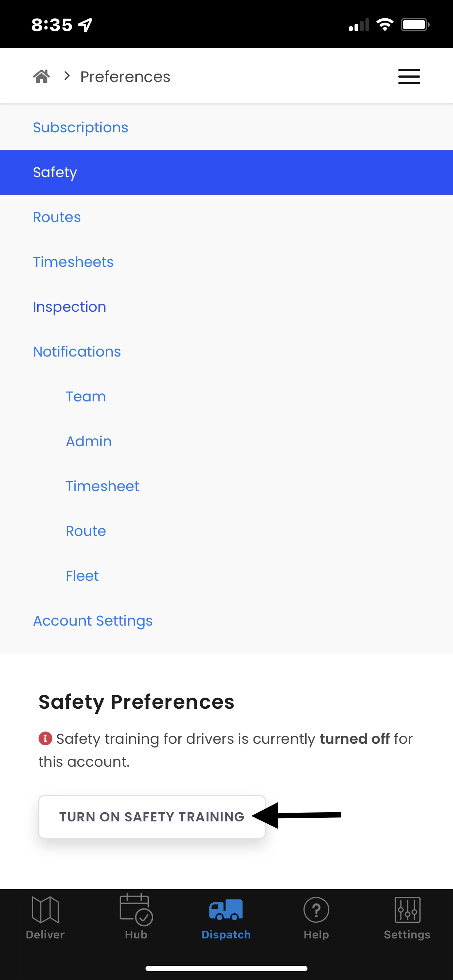
Task: Open Subscriptions preferences
Action: tap(226, 128)
